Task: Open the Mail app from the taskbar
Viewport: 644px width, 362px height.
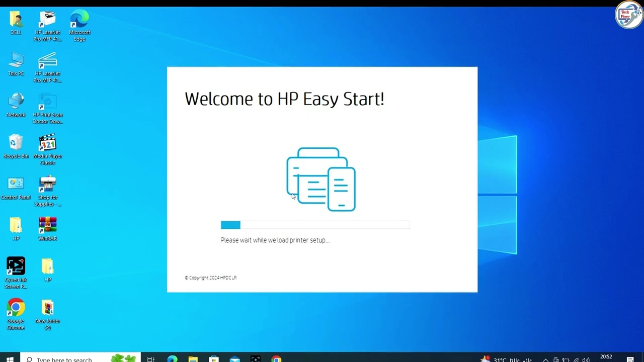Action: click(x=235, y=358)
